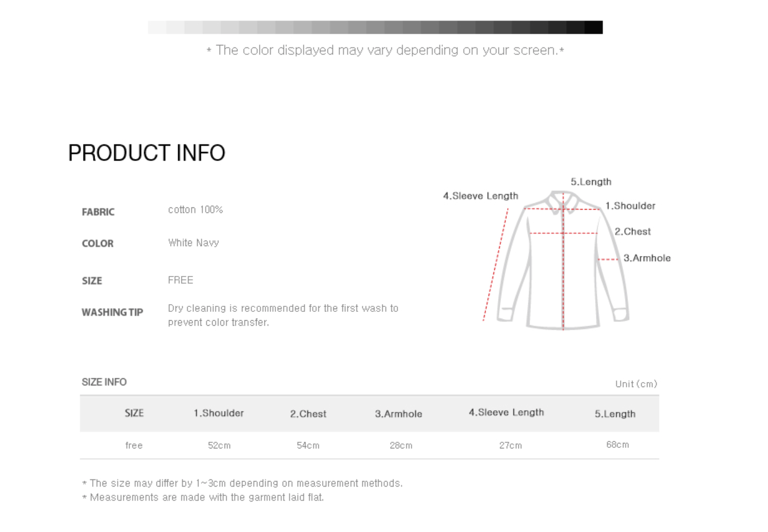Image resolution: width=768 pixels, height=532 pixels.
Task: Click the "White Navy" color value
Action: pyautogui.click(x=194, y=243)
